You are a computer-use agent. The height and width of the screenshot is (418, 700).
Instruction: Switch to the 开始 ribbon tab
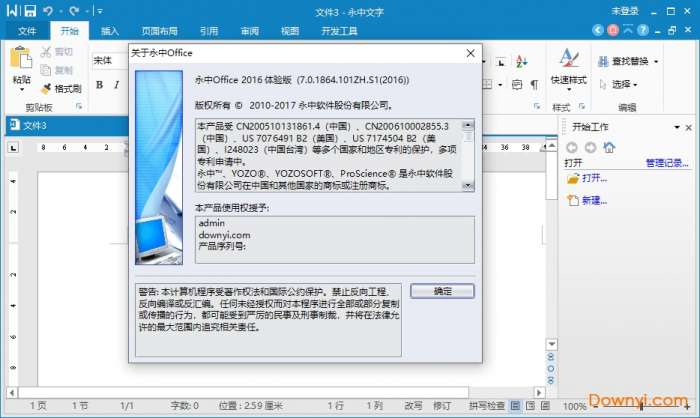coord(69,31)
